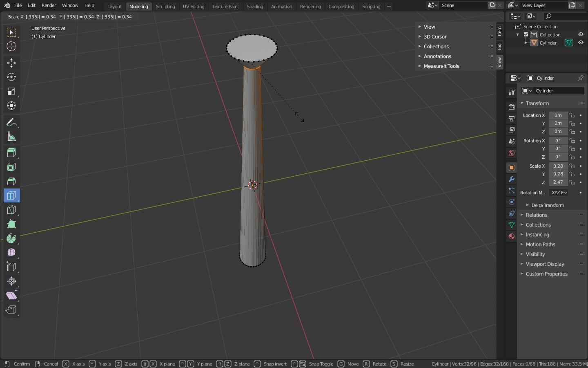Toggle Collection exclude checkbox in outliner
The image size is (588, 368).
pyautogui.click(x=526, y=34)
